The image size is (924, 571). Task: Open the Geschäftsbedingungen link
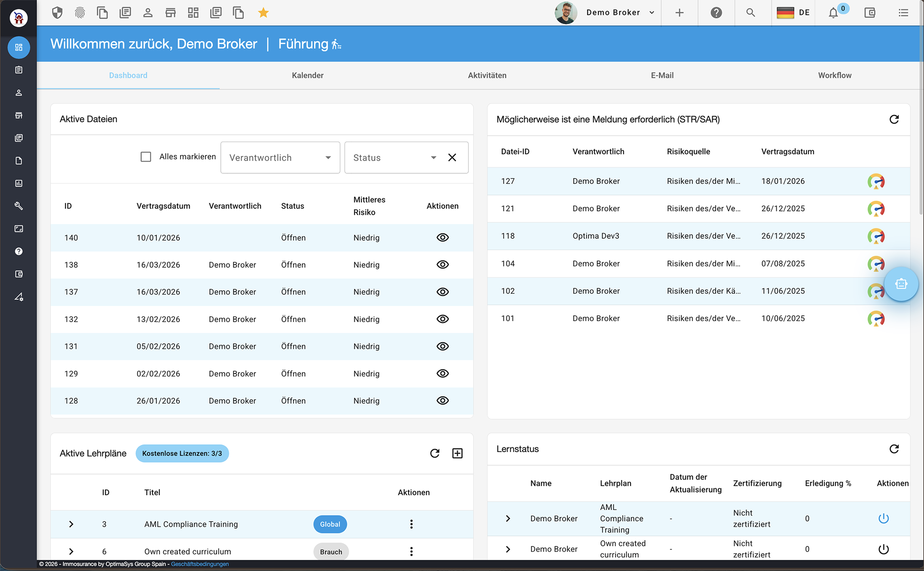point(200,564)
